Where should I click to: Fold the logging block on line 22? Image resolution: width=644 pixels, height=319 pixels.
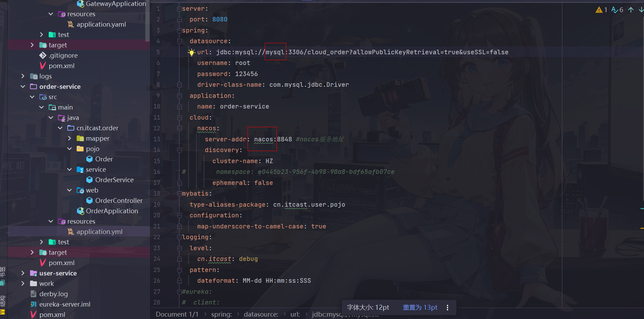click(x=179, y=237)
